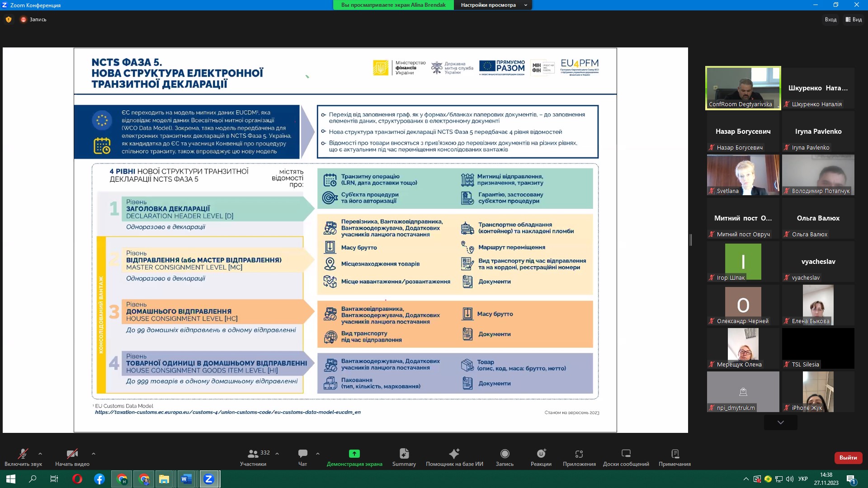Open the Реакции reactions menu
Screen dimensions: 868x488
(541, 457)
